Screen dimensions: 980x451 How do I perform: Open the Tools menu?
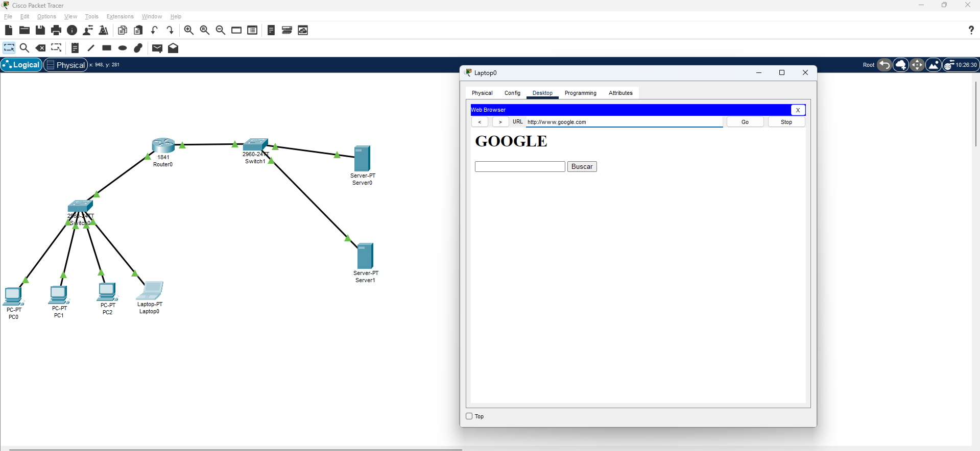[x=91, y=16]
